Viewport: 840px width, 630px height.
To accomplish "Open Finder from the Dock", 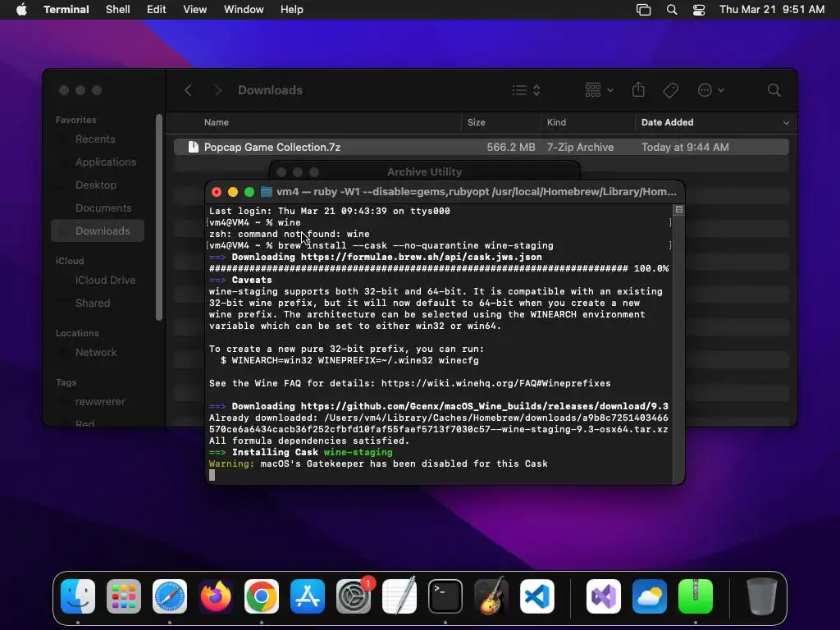I will coord(78,596).
